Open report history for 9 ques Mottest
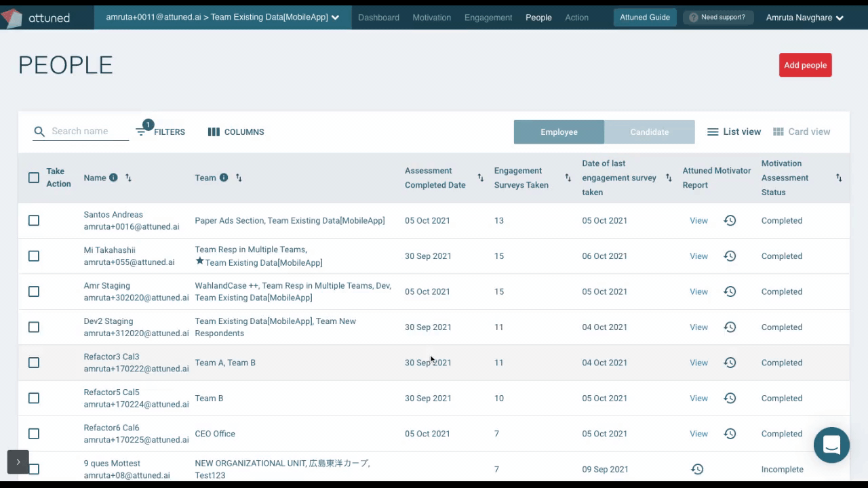The width and height of the screenshot is (868, 488). (697, 469)
